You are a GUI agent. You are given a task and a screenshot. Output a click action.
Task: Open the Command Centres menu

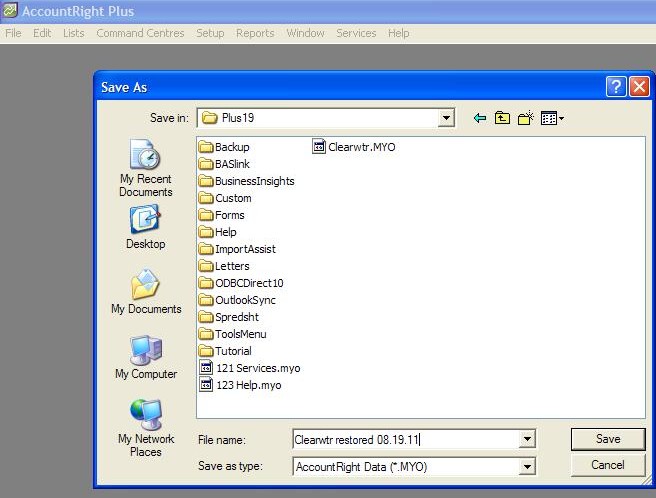[x=140, y=33]
